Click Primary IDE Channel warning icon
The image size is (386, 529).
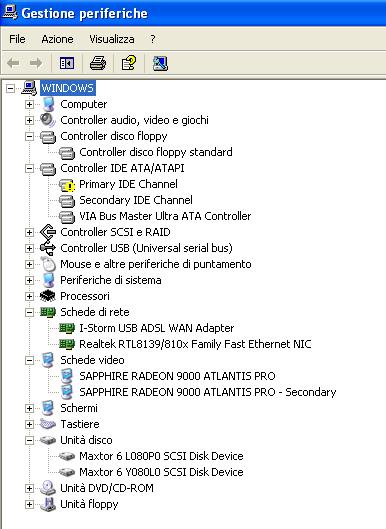pyautogui.click(x=67, y=185)
